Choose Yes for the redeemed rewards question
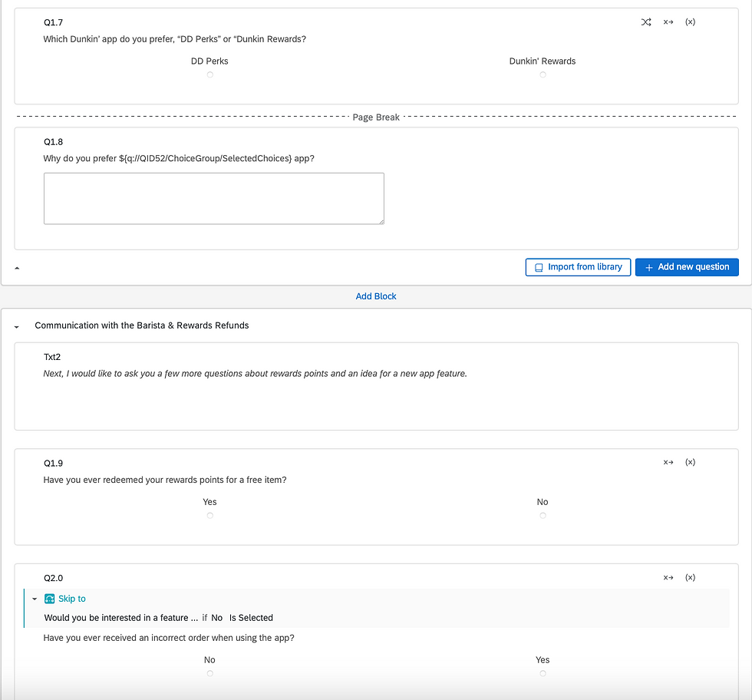The width and height of the screenshot is (752, 700). point(209,516)
